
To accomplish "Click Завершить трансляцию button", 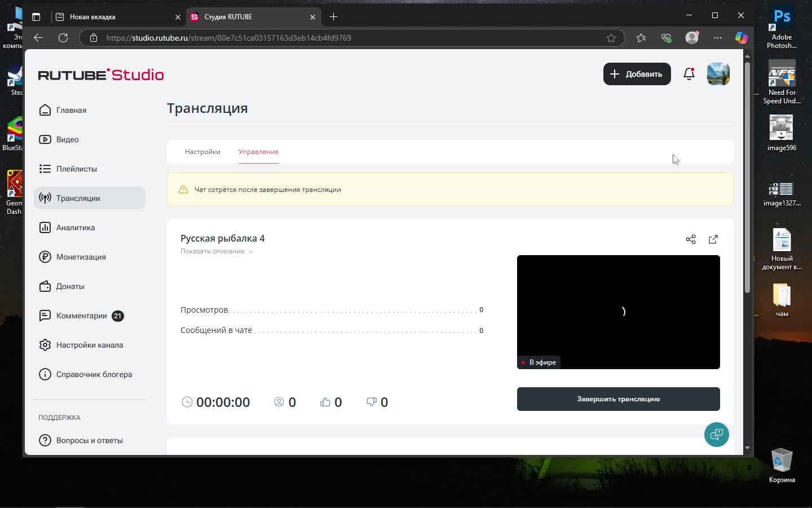I will (619, 399).
